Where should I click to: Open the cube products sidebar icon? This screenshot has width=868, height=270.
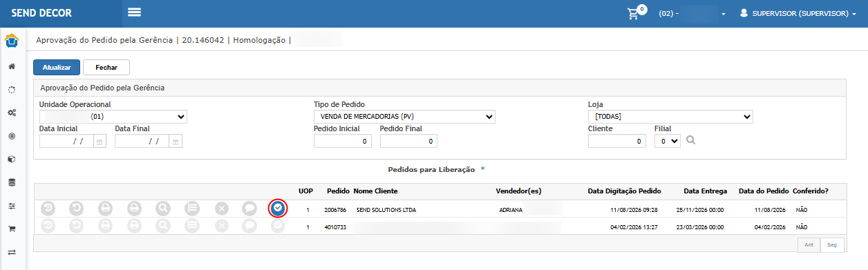point(12,159)
